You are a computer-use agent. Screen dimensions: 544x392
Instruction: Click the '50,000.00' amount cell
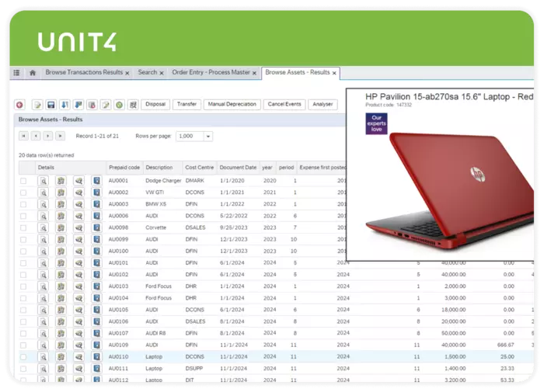[x=453, y=334]
